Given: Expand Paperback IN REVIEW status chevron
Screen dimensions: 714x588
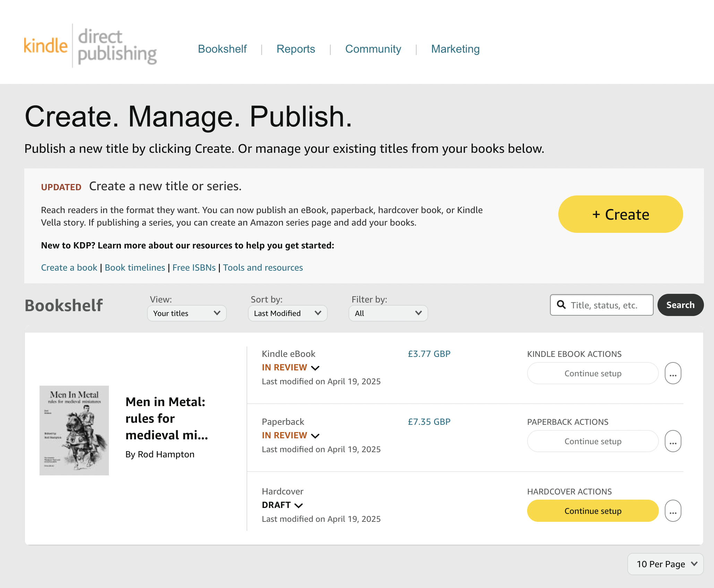Looking at the screenshot, I should pyautogui.click(x=315, y=436).
